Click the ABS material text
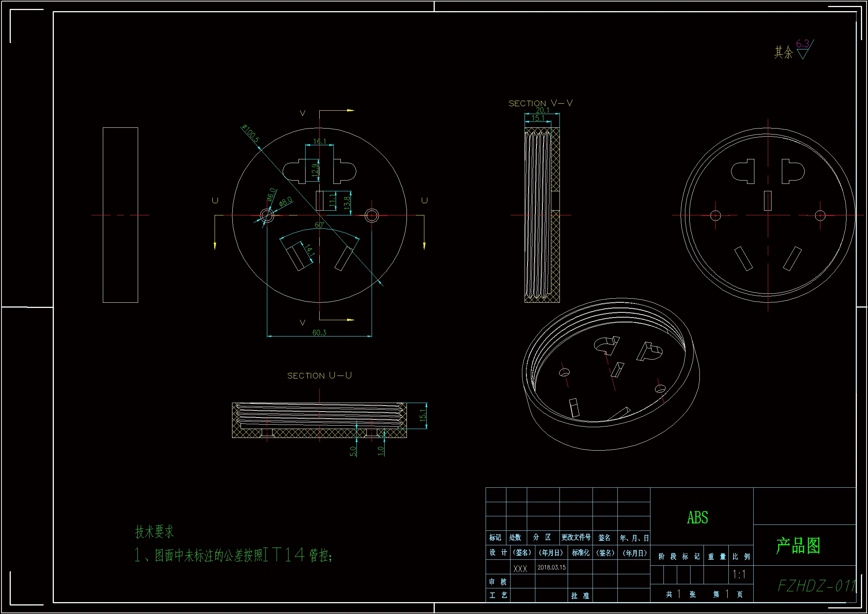This screenshot has height=614, width=868. pos(698,518)
